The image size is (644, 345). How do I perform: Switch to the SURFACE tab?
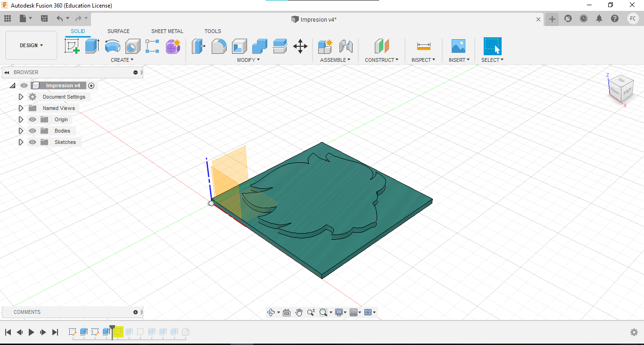118,31
